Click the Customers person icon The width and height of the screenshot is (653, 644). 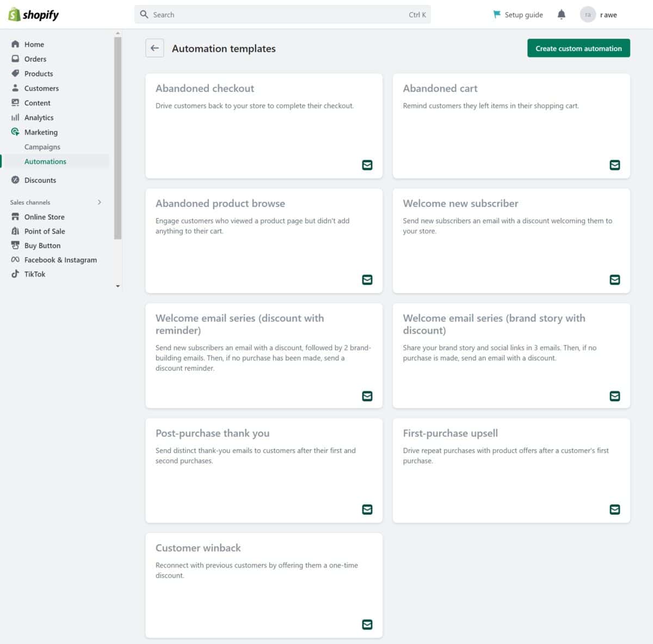pos(15,88)
